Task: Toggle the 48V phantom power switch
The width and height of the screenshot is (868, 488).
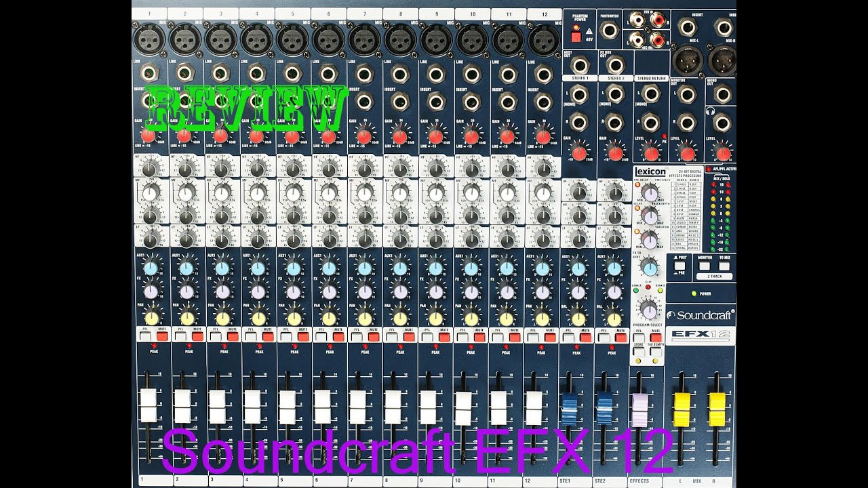Action: [x=575, y=38]
